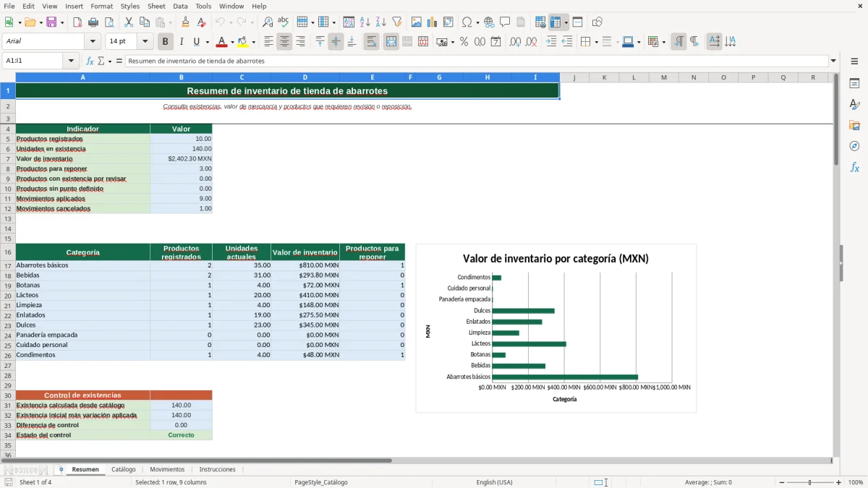Click the Insert Special Character omega icon
This screenshot has height=488, width=868.
(467, 22)
